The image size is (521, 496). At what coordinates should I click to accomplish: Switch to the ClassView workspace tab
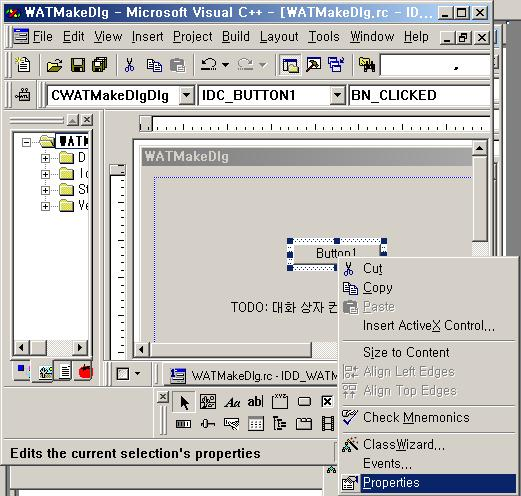tap(22, 370)
